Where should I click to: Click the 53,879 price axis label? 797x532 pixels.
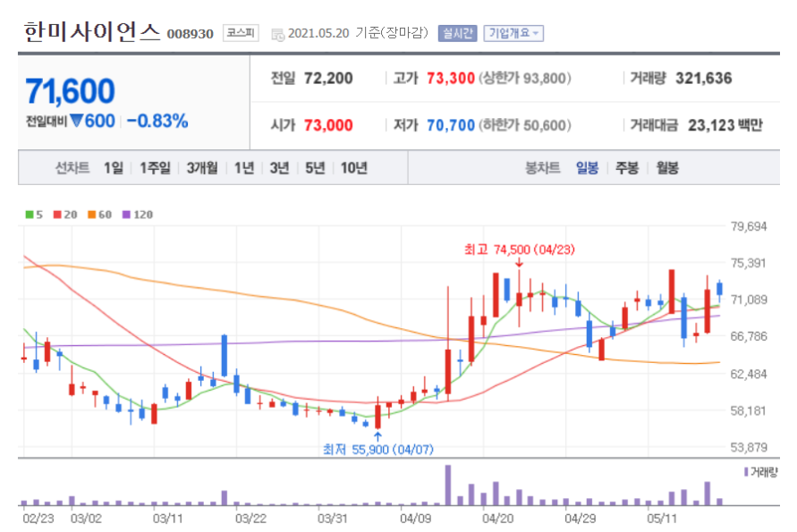(748, 447)
